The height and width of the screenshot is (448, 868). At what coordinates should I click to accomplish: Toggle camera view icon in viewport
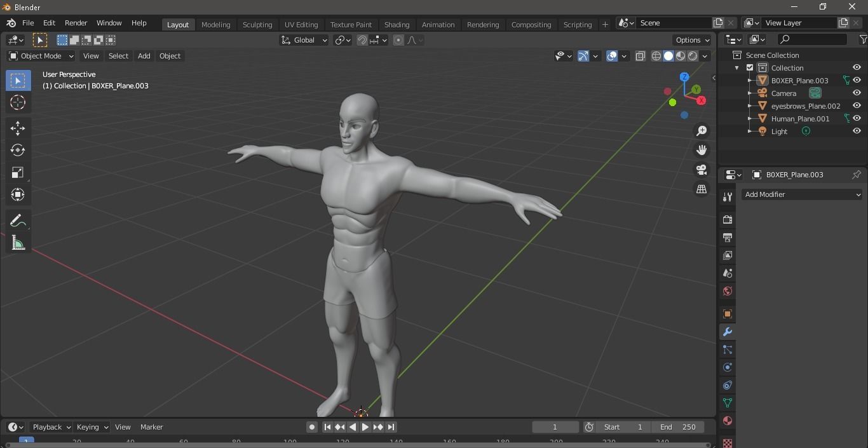click(x=702, y=170)
